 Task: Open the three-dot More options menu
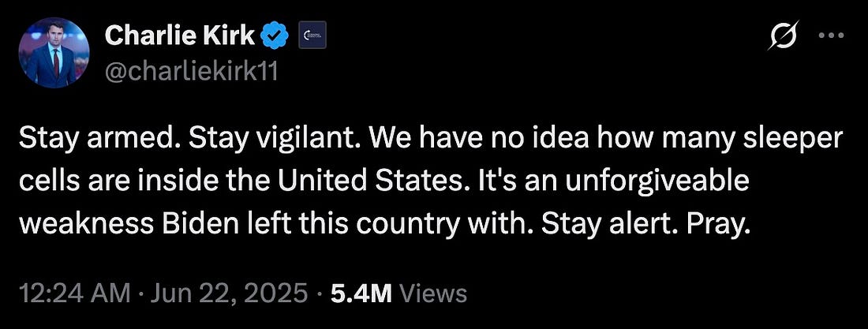[x=827, y=36]
